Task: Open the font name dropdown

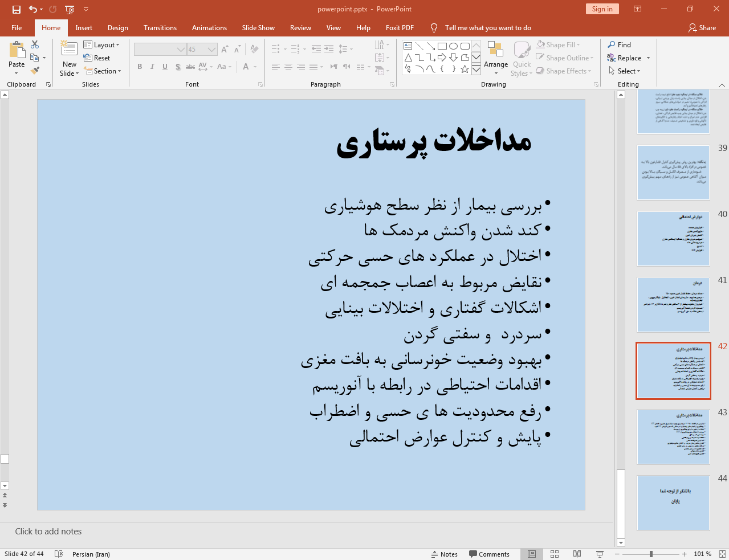Action: click(x=181, y=50)
